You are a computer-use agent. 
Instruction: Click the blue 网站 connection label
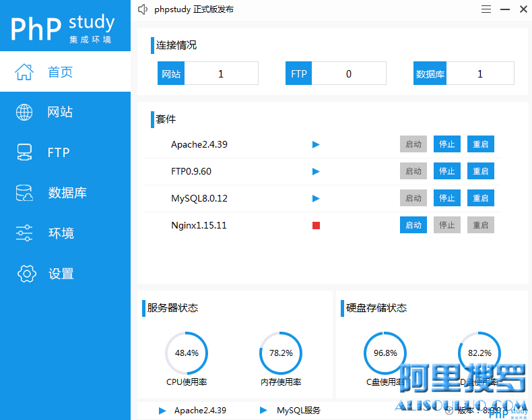(171, 73)
